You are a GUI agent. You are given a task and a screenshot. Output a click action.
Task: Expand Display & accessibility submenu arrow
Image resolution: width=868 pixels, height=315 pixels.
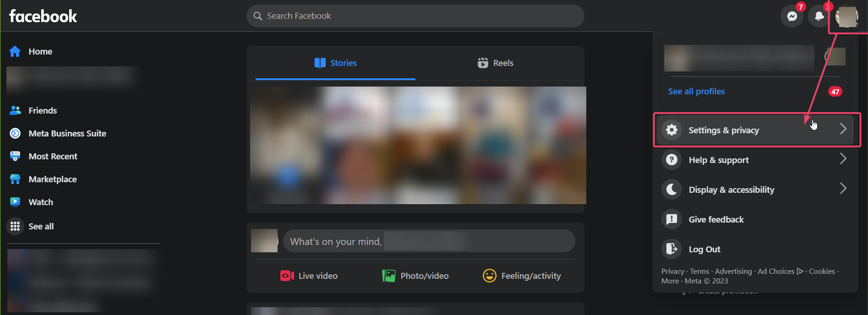pyautogui.click(x=843, y=189)
